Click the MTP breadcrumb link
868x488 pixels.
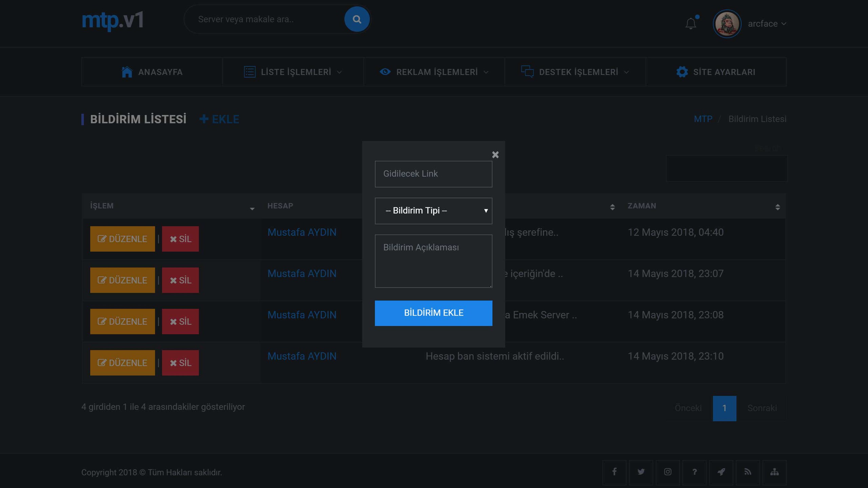[x=703, y=119]
